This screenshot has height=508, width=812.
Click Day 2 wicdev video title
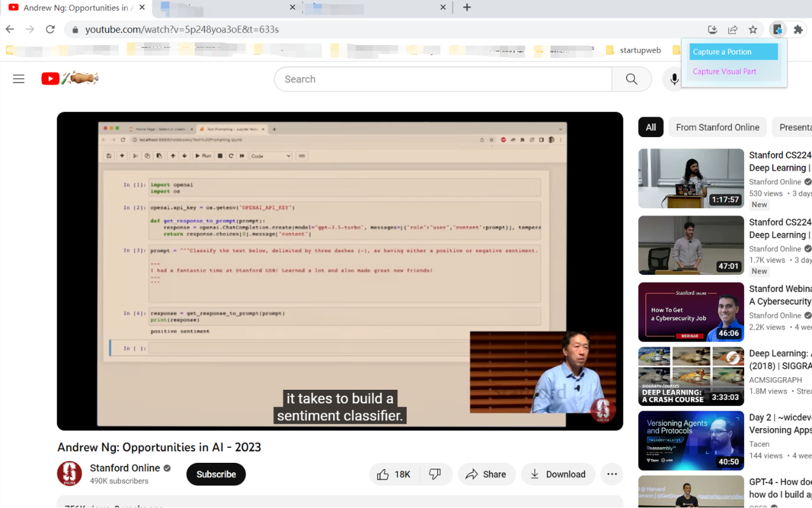coord(780,424)
